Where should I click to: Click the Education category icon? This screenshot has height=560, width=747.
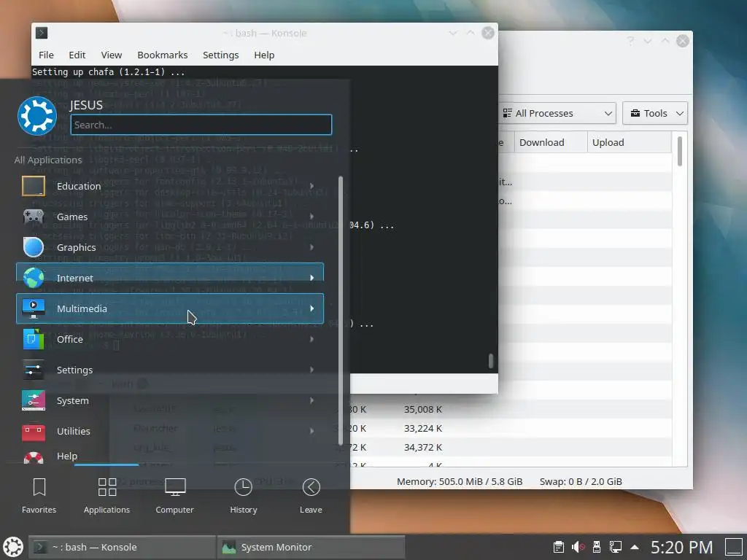click(34, 186)
